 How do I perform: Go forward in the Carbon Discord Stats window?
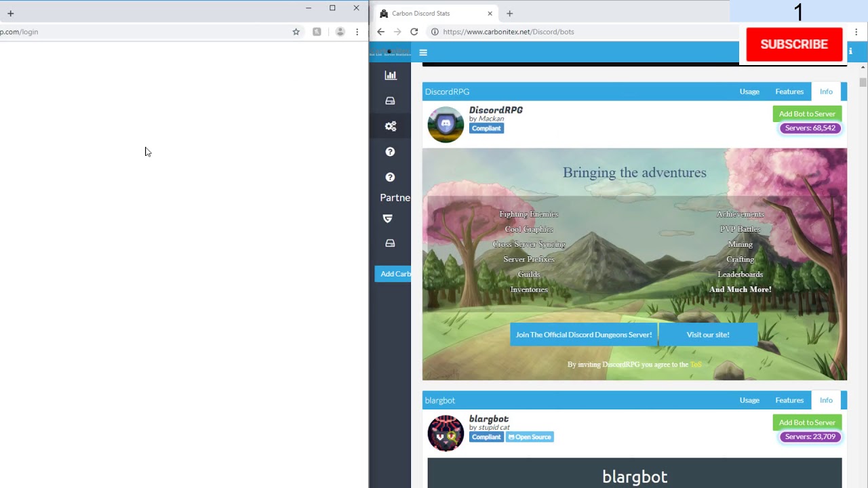coord(397,32)
